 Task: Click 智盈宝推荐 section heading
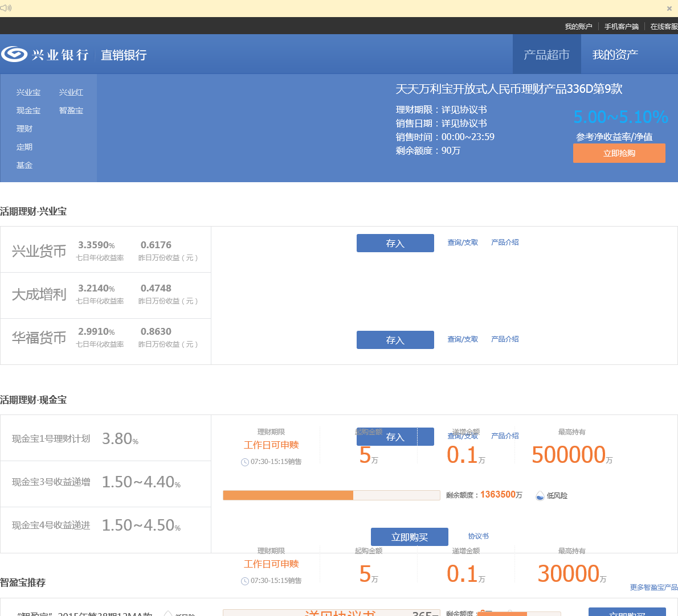tap(23, 583)
